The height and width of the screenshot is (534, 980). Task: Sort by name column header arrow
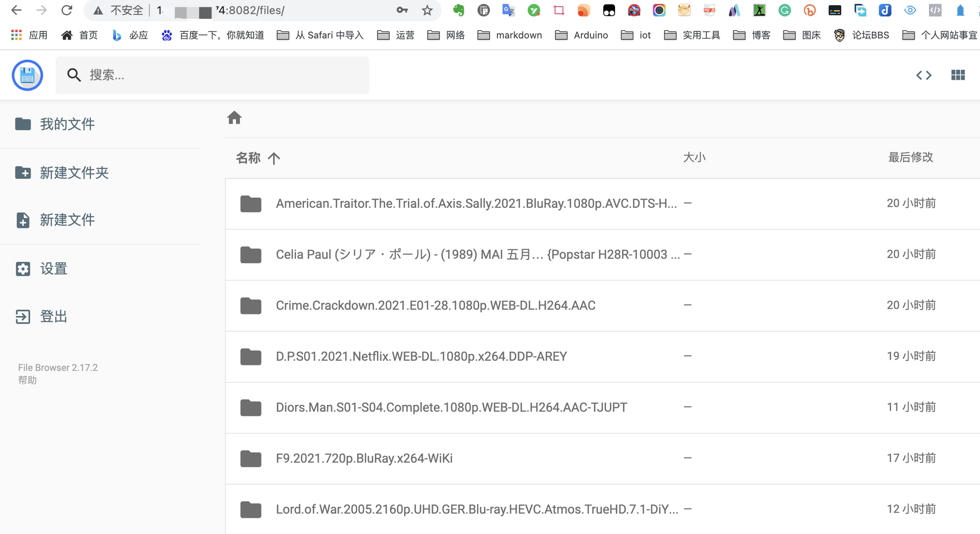274,158
